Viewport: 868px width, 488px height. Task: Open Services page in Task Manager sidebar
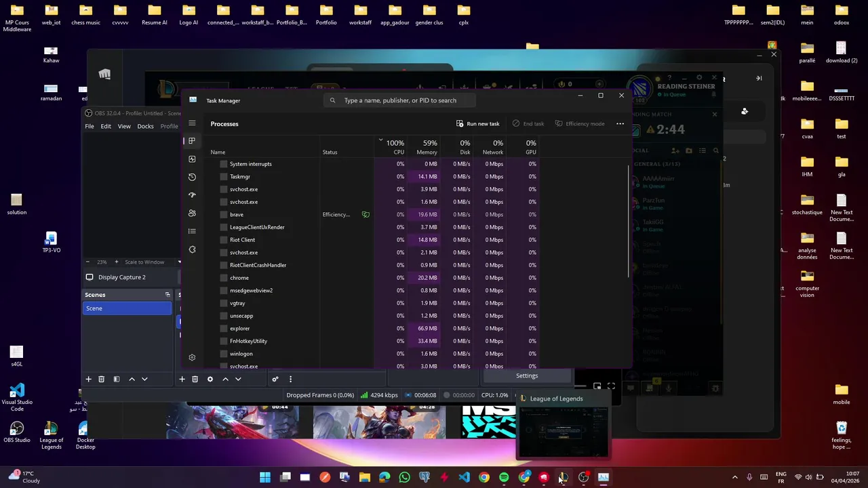[x=192, y=249]
